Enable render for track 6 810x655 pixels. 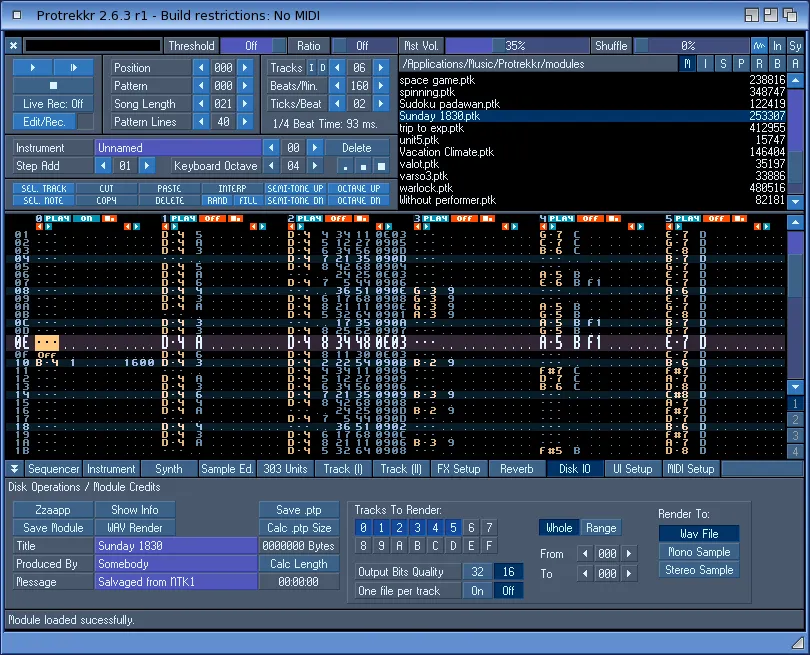click(x=471, y=527)
